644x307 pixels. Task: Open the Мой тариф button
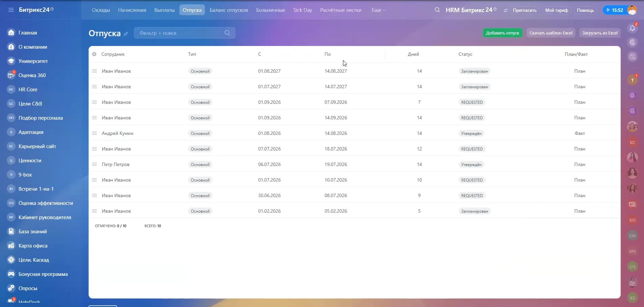coord(557,10)
